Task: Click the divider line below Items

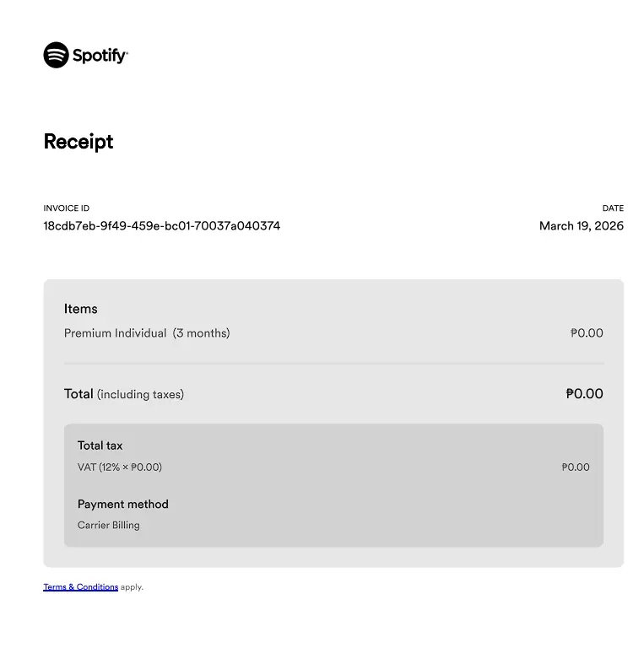Action: [x=333, y=364]
